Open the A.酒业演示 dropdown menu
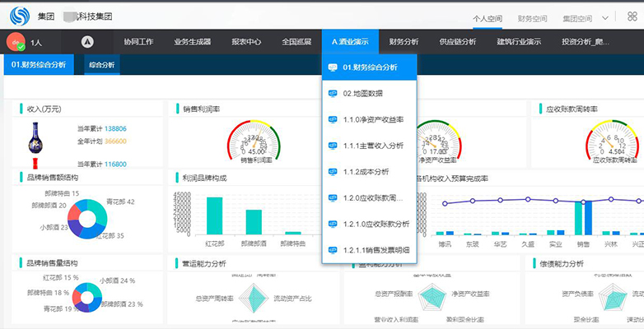This screenshot has height=329, width=644. click(350, 41)
